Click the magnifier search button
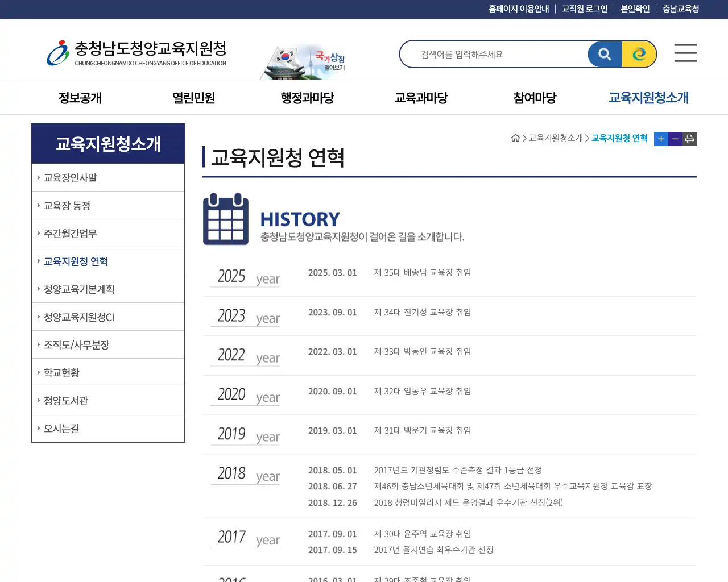The width and height of the screenshot is (728, 582). [605, 54]
